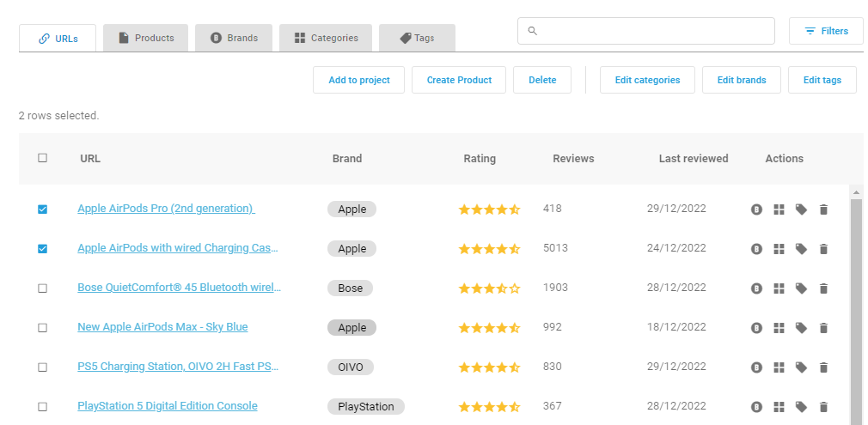Viewport: 868px width, 425px height.
Task: Click the Create Product button
Action: pos(459,80)
